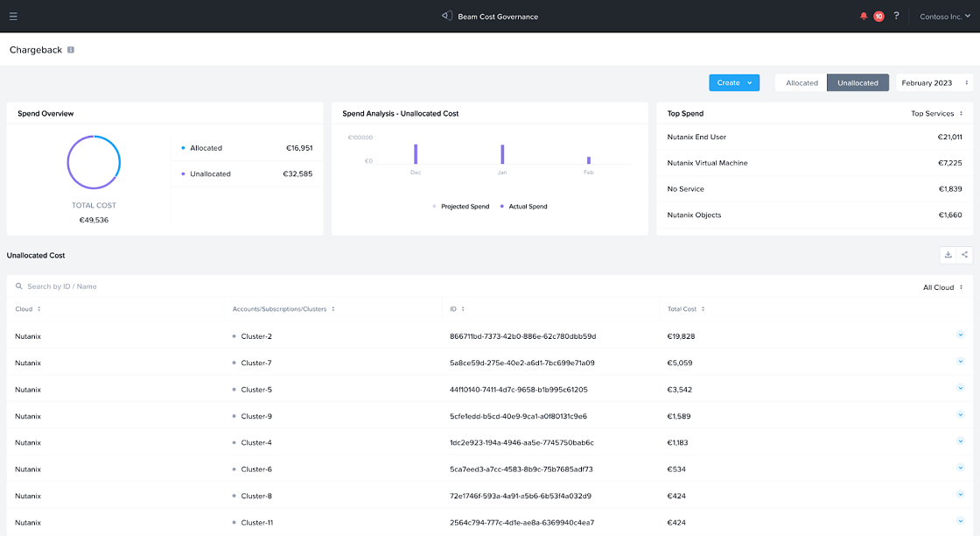Open the help question mark icon
The image size is (980, 536).
pyautogui.click(x=896, y=16)
